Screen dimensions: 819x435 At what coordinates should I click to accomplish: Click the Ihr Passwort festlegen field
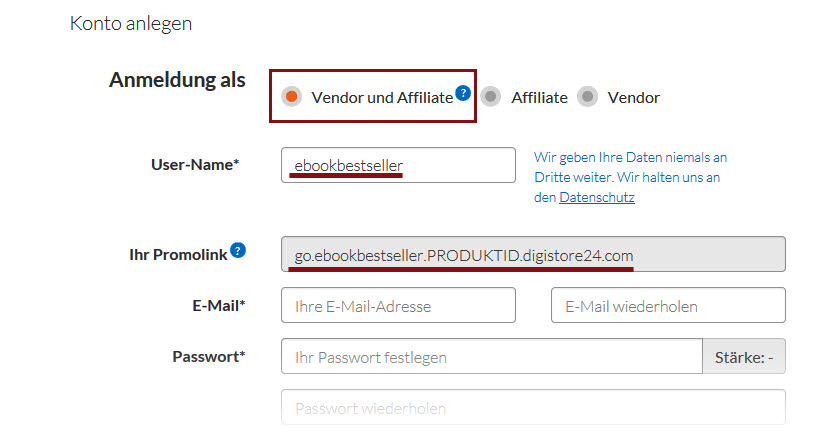pyautogui.click(x=491, y=357)
